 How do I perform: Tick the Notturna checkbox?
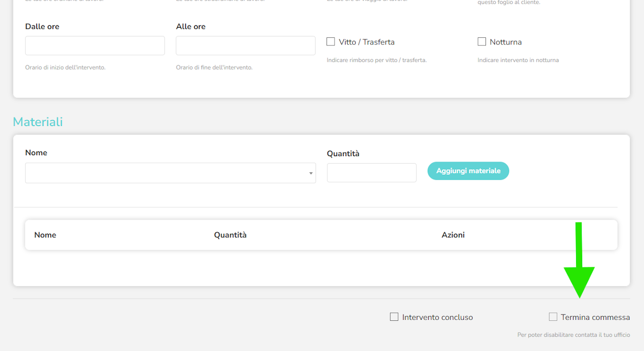pyautogui.click(x=481, y=42)
